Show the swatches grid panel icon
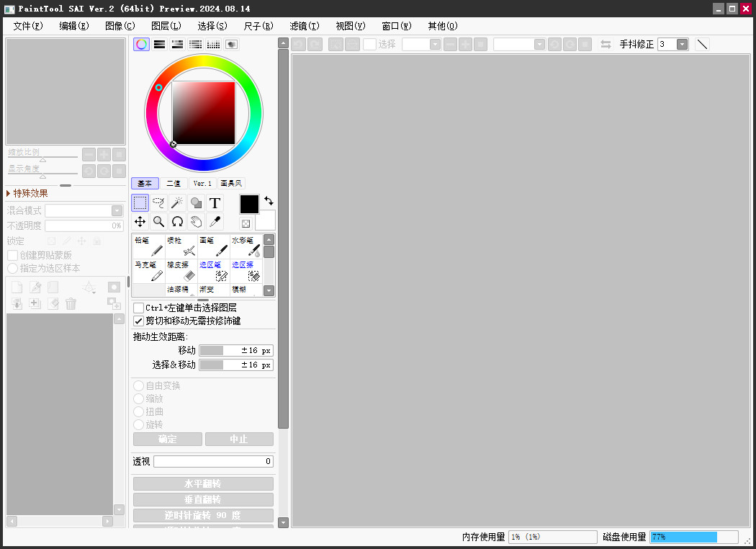Screen dimensions: 756x549 pyautogui.click(x=214, y=45)
